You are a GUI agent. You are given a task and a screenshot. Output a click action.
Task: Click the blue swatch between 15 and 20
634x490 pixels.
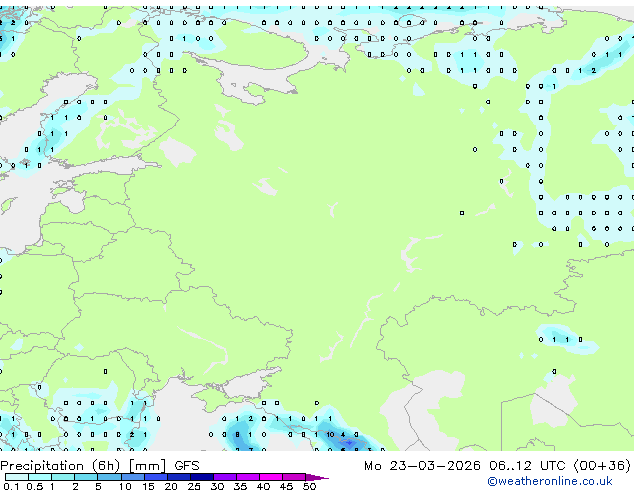tap(156, 477)
